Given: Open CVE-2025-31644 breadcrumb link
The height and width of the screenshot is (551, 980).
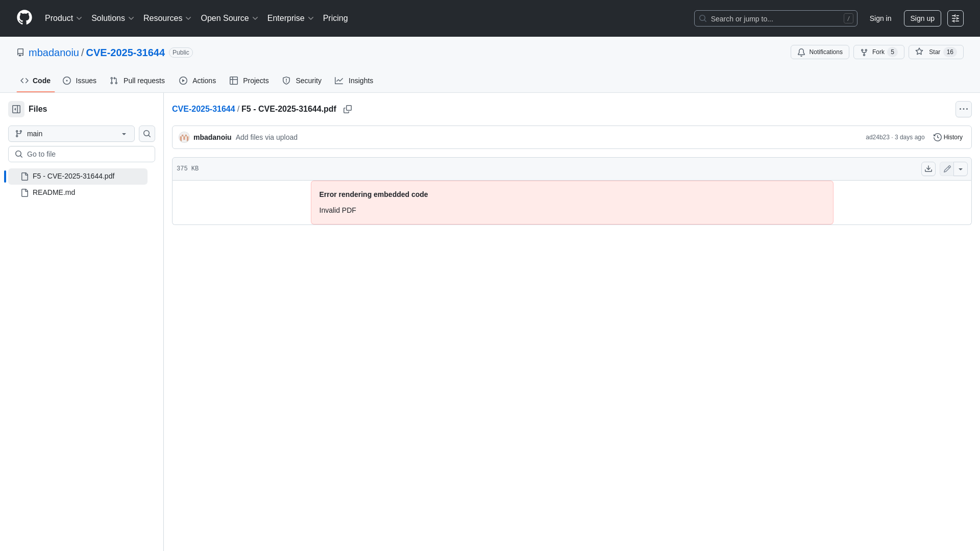Looking at the screenshot, I should pyautogui.click(x=203, y=109).
